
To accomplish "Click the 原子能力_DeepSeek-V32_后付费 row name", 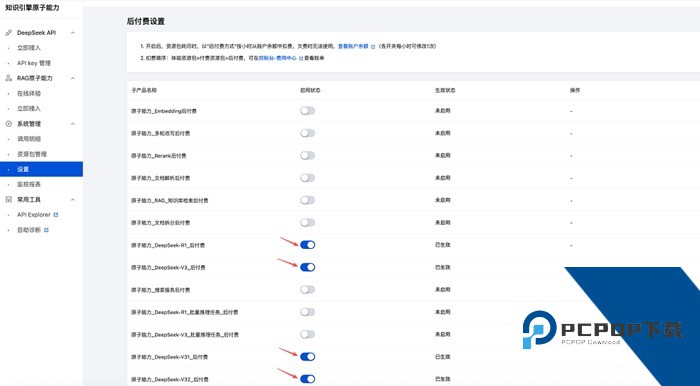I will (x=170, y=379).
